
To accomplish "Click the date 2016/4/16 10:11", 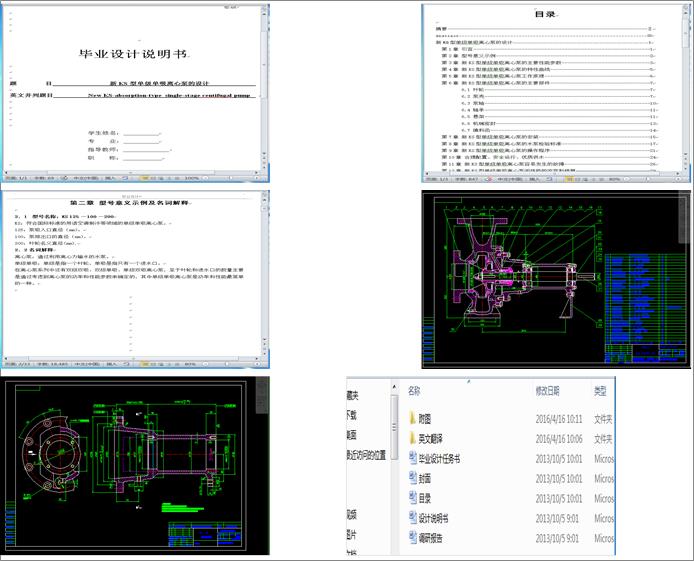I will pos(559,419).
